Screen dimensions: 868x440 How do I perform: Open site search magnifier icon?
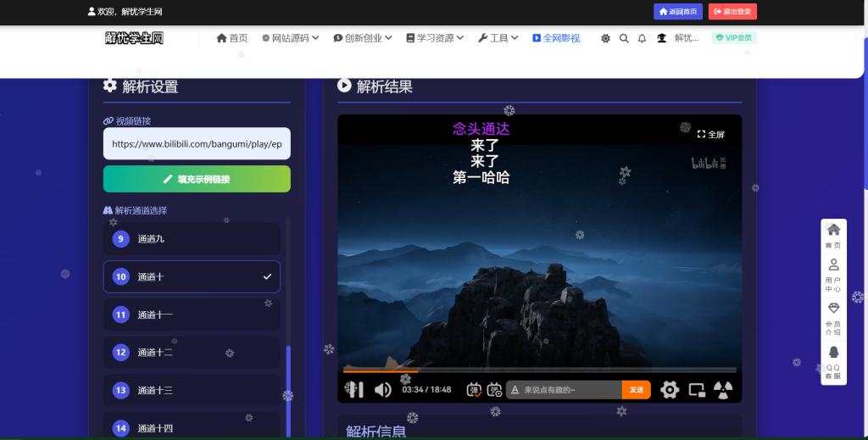[x=624, y=38]
